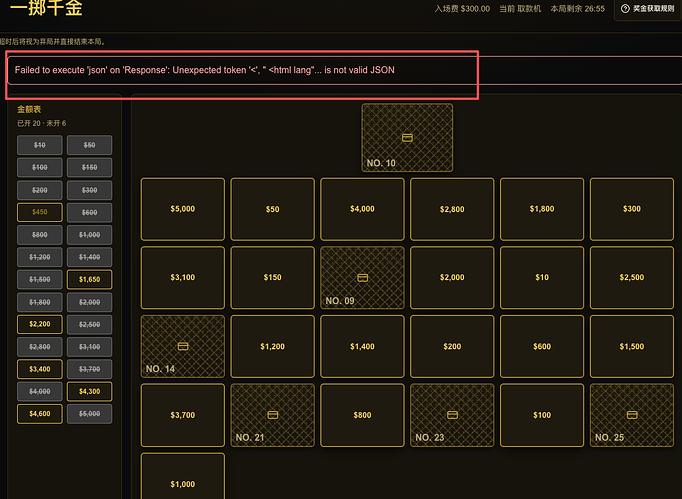Pick the hatched box NO. 14
The image size is (682, 499).
(183, 346)
